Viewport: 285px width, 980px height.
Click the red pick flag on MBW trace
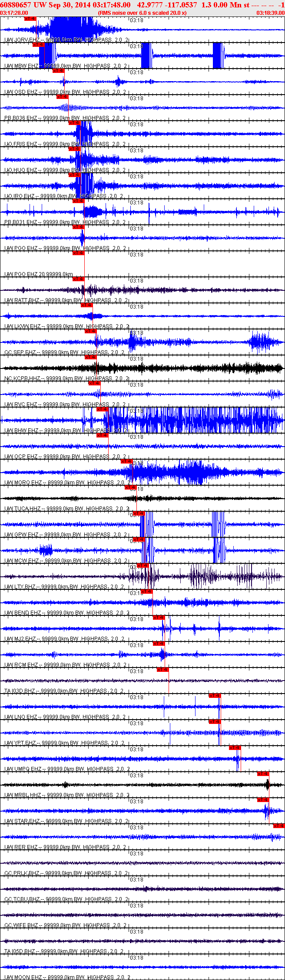point(39,44)
